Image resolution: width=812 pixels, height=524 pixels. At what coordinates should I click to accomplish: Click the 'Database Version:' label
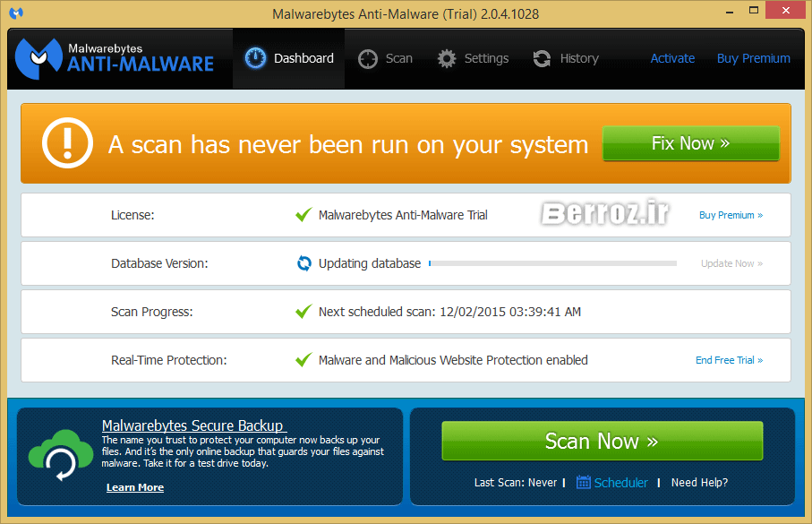159,263
